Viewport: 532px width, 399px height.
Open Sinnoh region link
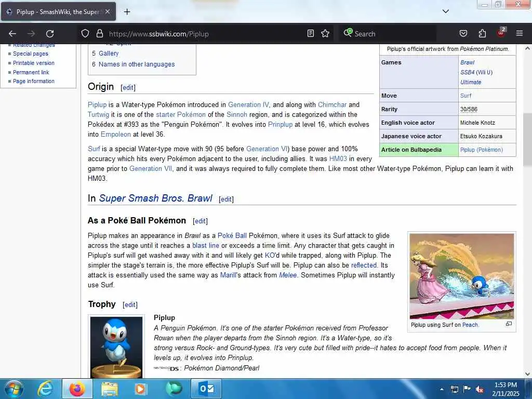[x=237, y=114]
